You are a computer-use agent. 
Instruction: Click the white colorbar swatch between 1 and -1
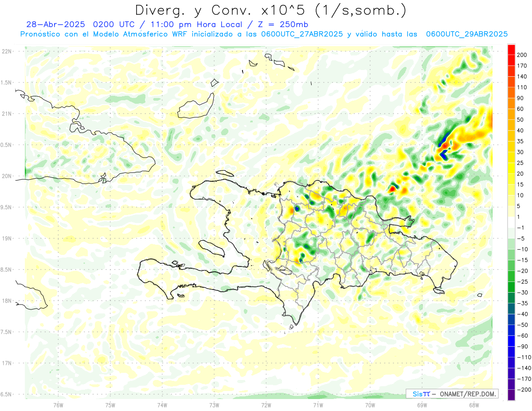point(511,222)
